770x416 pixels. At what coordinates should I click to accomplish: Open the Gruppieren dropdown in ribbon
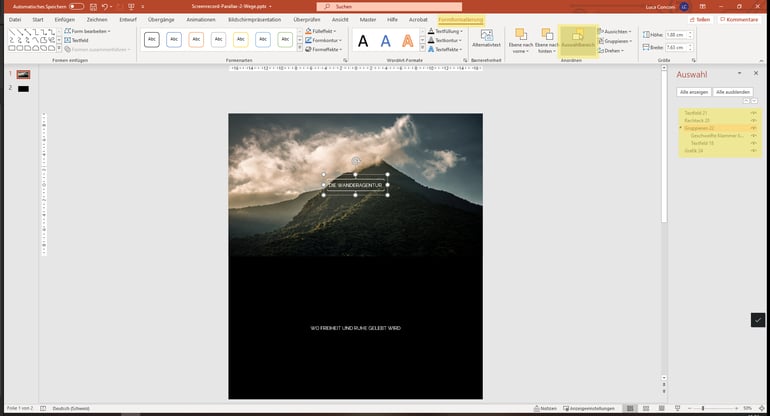tap(615, 41)
